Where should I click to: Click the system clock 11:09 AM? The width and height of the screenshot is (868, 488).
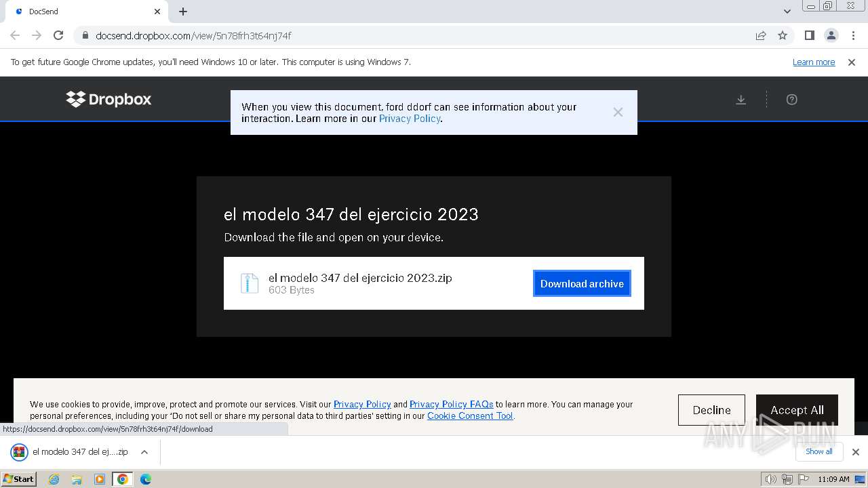(x=833, y=479)
